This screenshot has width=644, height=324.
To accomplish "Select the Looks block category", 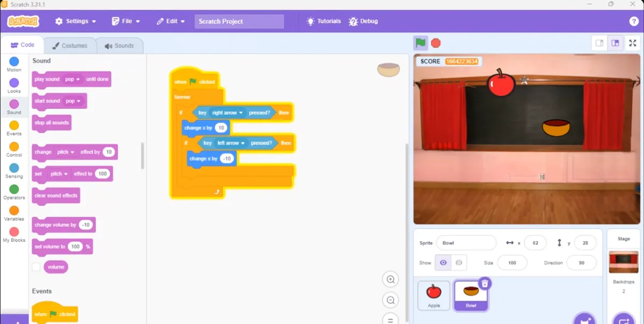I will 14,86.
